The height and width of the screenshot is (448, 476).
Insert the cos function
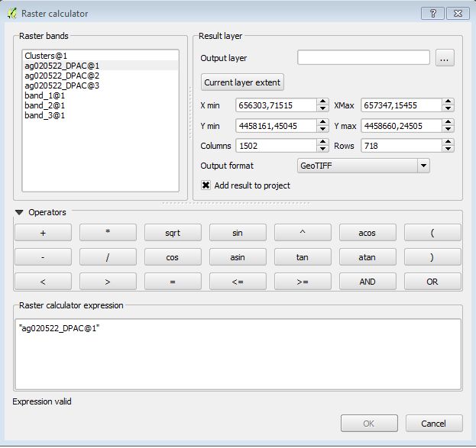click(x=173, y=257)
